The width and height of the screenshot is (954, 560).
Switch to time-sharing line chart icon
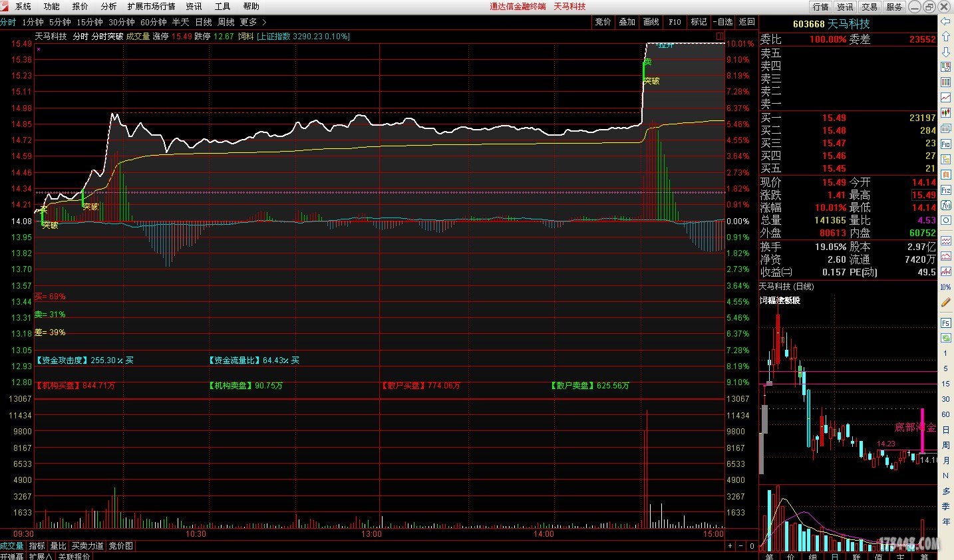click(945, 98)
